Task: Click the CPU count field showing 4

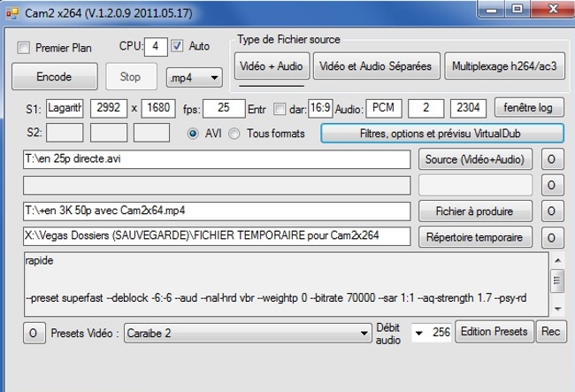Action: coord(156,47)
